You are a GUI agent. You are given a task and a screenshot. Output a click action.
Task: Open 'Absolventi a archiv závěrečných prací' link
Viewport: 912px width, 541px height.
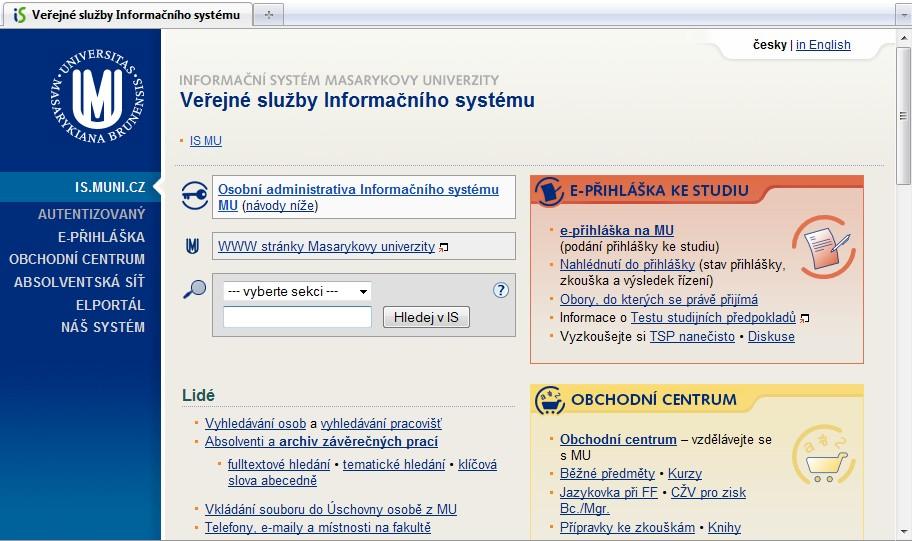click(321, 442)
